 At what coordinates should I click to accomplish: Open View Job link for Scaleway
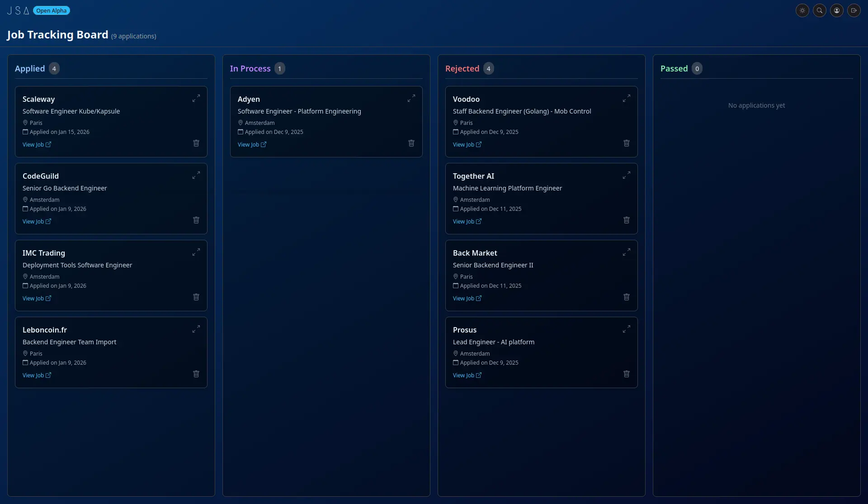(37, 145)
